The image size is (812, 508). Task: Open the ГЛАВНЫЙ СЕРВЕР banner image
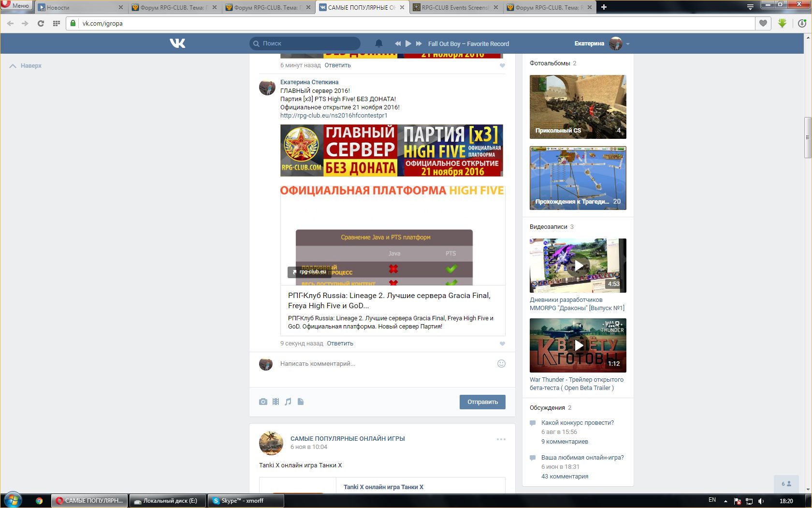click(391, 150)
